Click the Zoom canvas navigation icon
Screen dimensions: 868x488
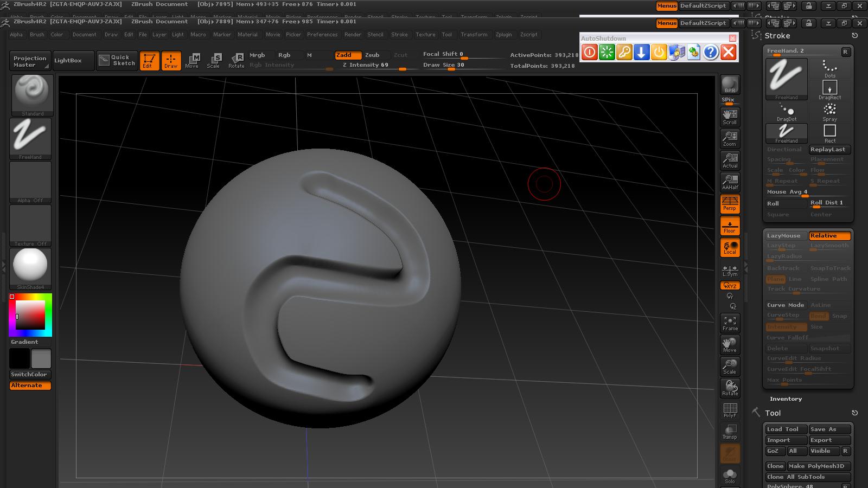point(730,138)
